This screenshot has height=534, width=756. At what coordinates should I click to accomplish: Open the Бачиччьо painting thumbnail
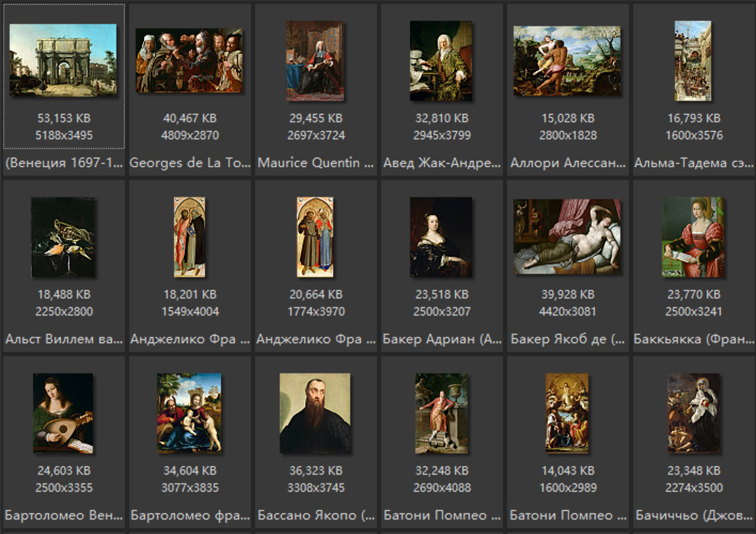pos(693,413)
